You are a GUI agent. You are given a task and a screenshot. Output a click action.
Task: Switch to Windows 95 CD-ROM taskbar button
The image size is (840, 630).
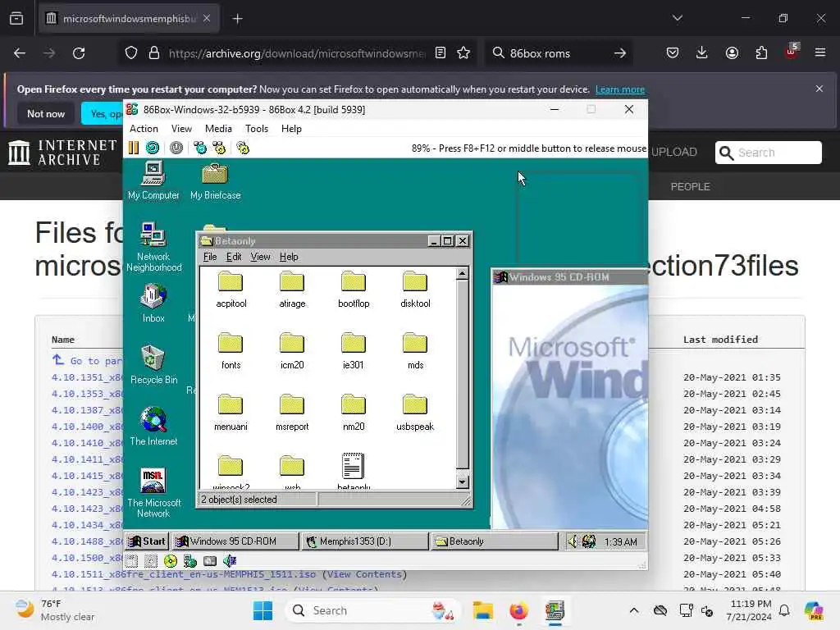point(235,541)
